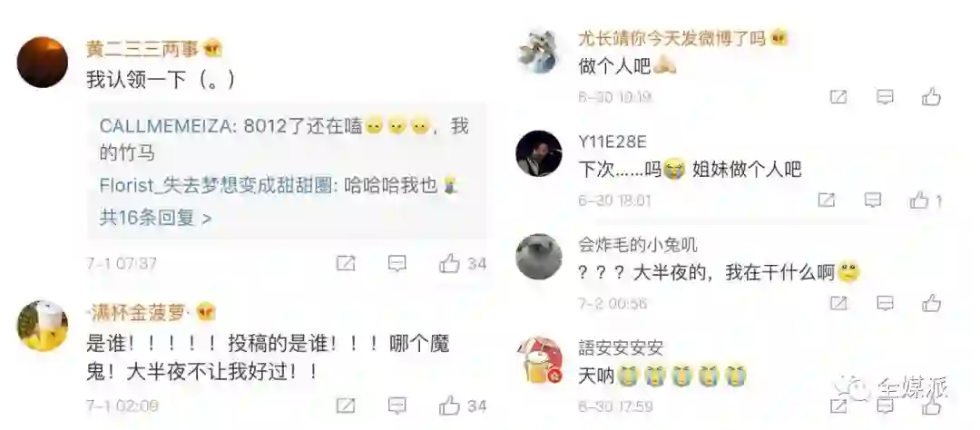Expand the 共16条回复 replies link
This screenshot has height=430, width=980.
point(156,218)
